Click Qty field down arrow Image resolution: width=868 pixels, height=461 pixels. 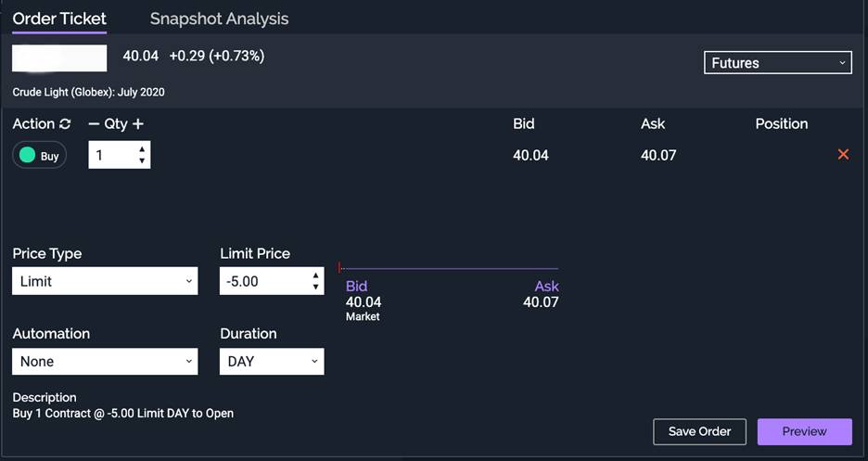click(x=142, y=160)
